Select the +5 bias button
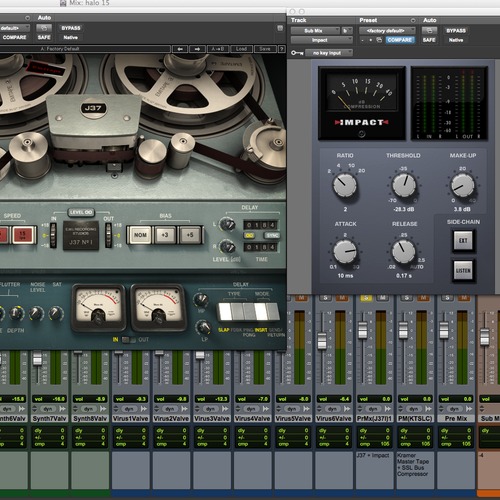The height and width of the screenshot is (500, 500). pyautogui.click(x=190, y=235)
